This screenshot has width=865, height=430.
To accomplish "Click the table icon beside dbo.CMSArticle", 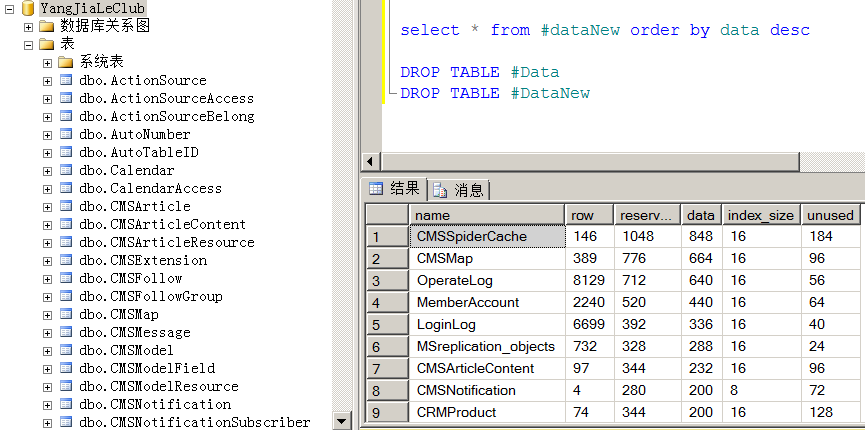I will (66, 206).
